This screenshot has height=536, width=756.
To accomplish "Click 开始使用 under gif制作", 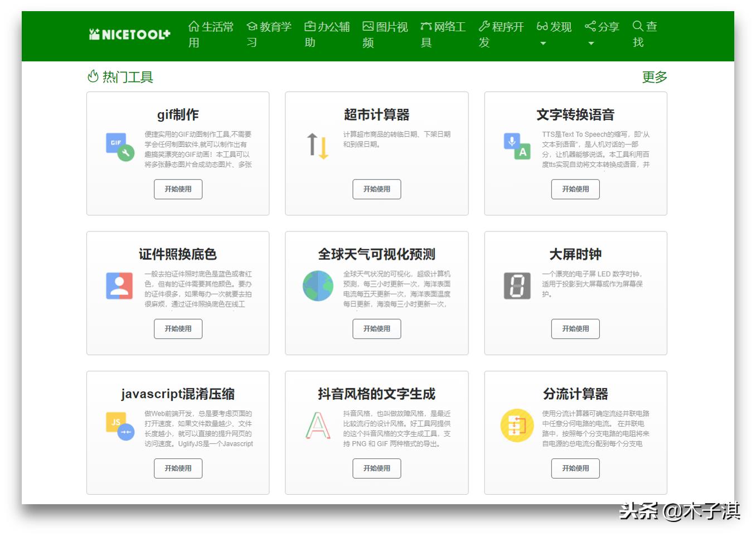I will [x=177, y=189].
